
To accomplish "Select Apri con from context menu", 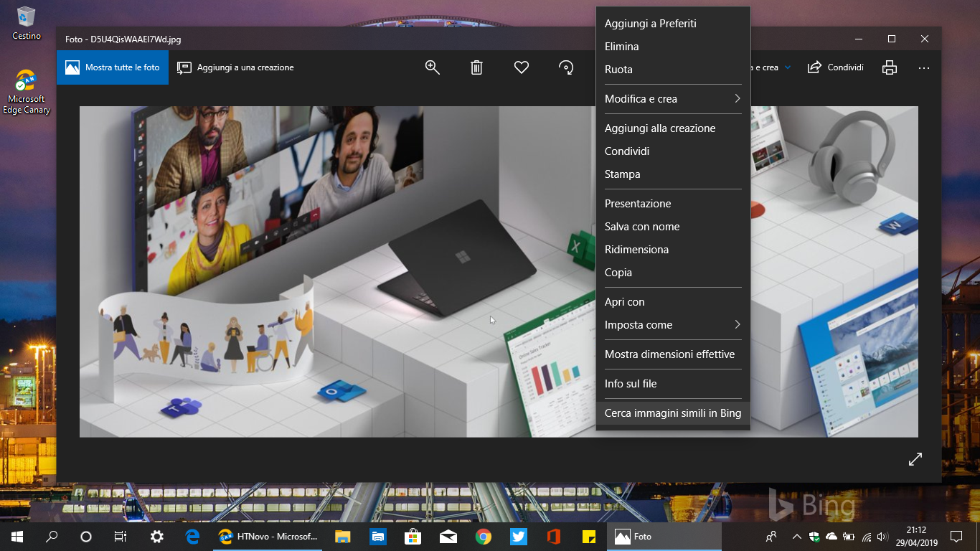I will coord(673,302).
